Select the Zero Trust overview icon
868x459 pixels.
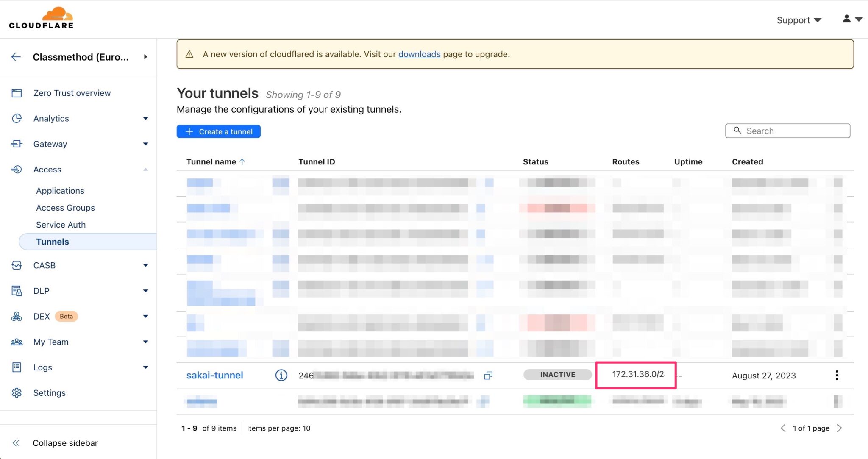pos(17,93)
